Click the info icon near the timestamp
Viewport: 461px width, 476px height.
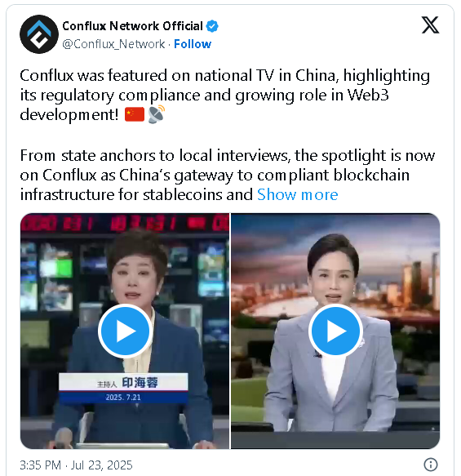pyautogui.click(x=430, y=465)
